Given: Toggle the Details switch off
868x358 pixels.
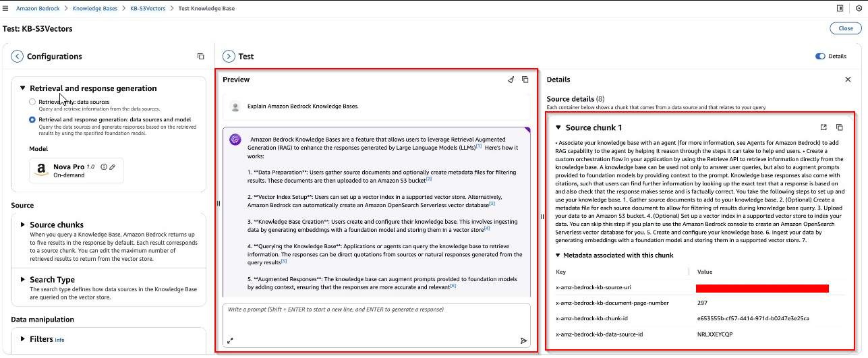Looking at the screenshot, I should (x=820, y=57).
